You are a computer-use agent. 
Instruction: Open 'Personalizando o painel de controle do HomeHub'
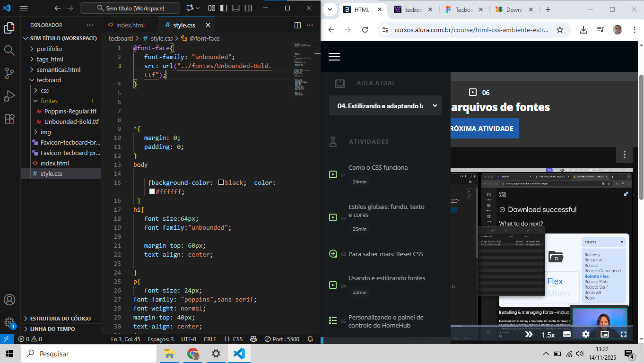click(386, 321)
